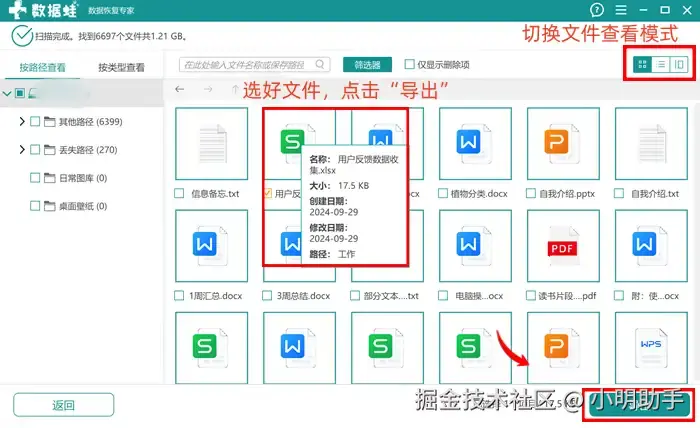Click the 返回 button

(x=63, y=405)
